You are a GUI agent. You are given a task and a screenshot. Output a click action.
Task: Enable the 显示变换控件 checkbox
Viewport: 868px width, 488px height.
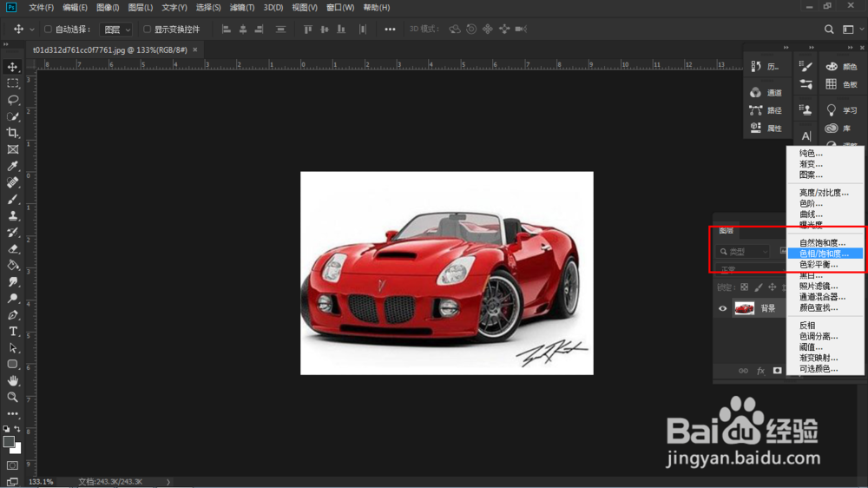tap(148, 30)
